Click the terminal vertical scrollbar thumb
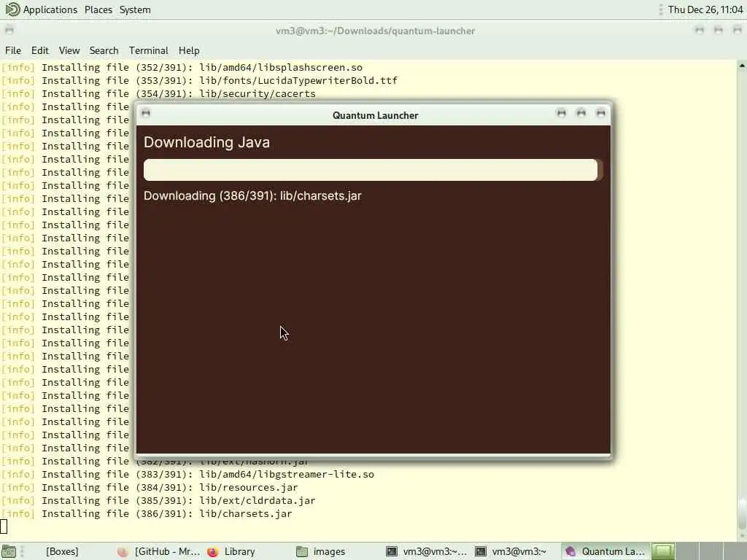Viewport: 747px width, 560px height. click(742, 513)
